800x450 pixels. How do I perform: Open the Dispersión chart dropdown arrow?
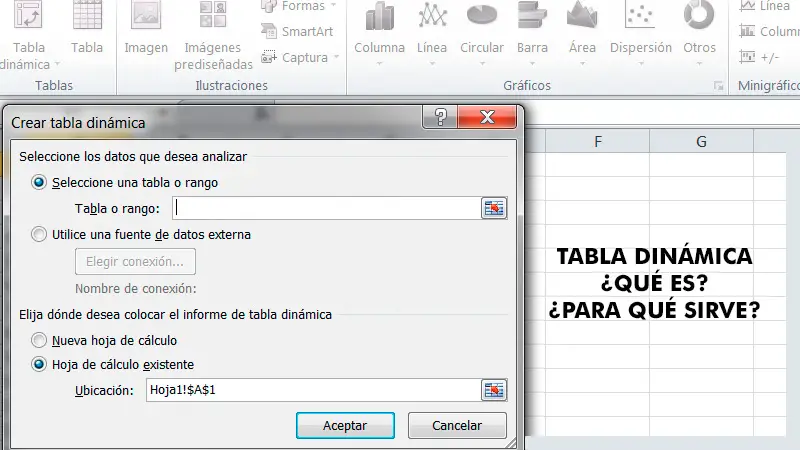click(641, 64)
